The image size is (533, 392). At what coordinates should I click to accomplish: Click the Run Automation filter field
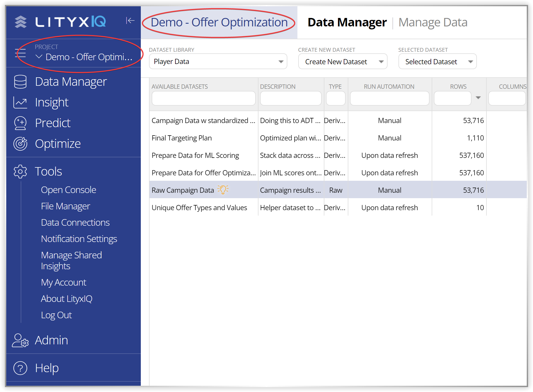point(389,98)
